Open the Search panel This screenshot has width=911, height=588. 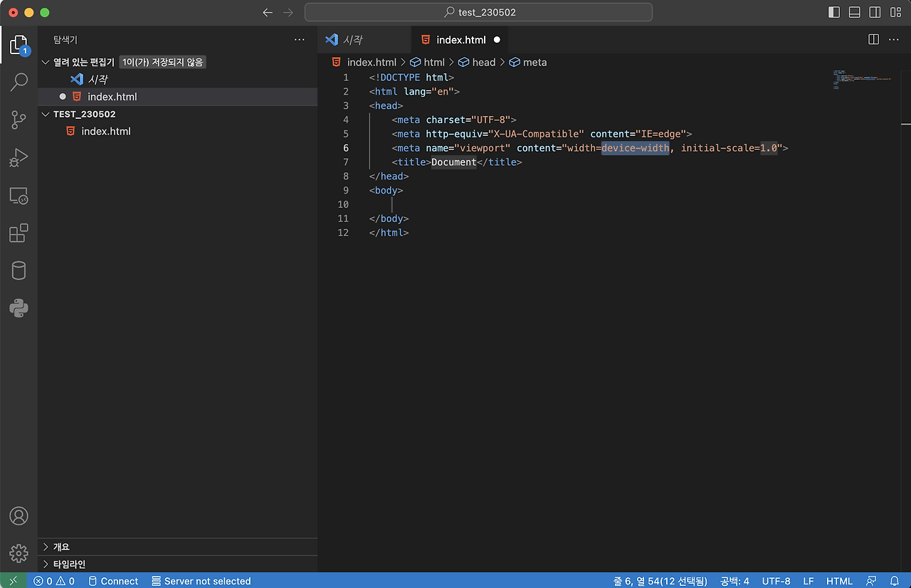pyautogui.click(x=19, y=82)
